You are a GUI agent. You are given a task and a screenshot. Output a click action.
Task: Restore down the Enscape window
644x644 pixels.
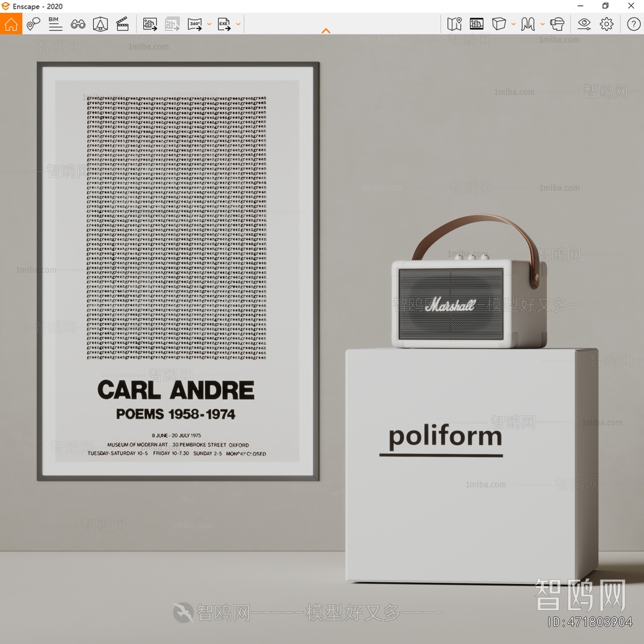point(605,6)
